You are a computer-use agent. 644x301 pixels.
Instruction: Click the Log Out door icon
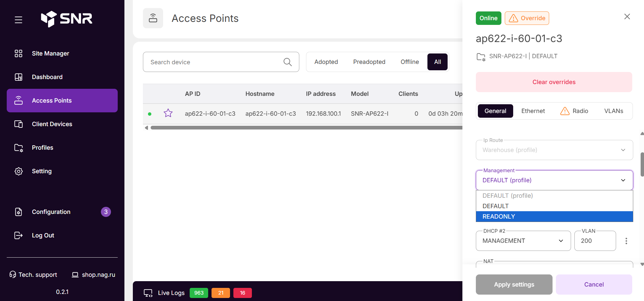point(18,235)
